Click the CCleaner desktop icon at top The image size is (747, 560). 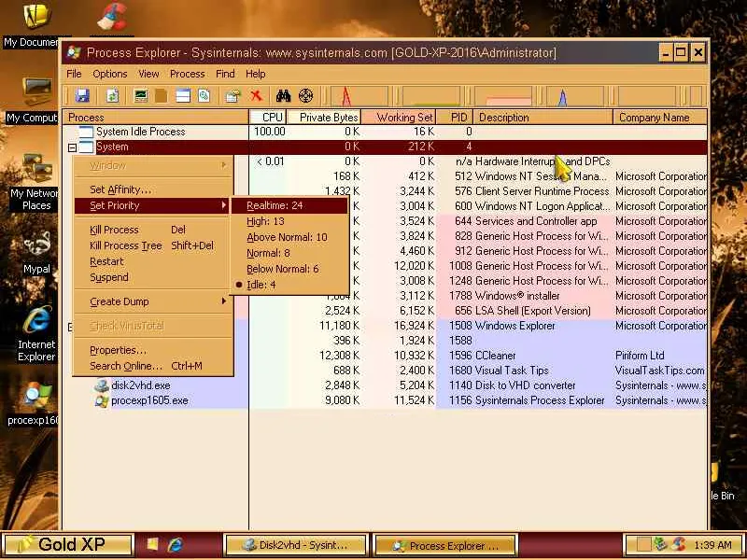(x=112, y=16)
